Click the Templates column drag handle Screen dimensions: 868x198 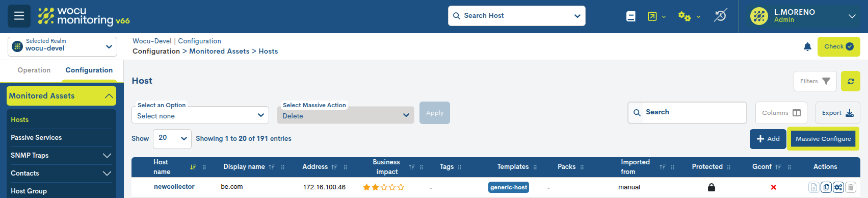[x=535, y=167]
